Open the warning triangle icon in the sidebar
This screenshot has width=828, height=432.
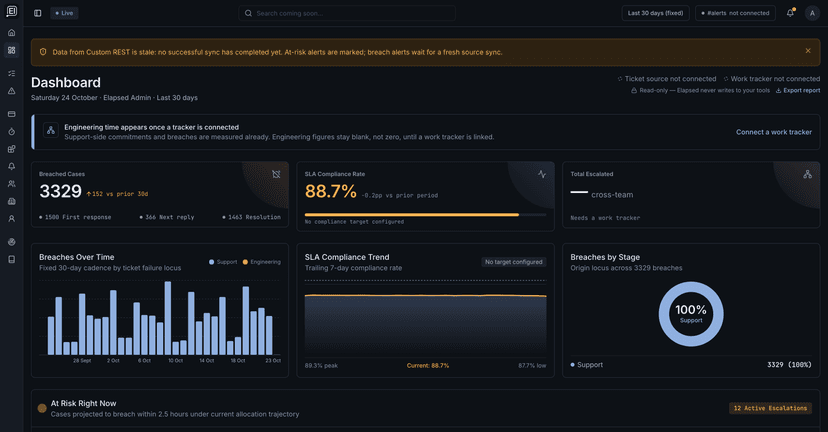[x=12, y=91]
